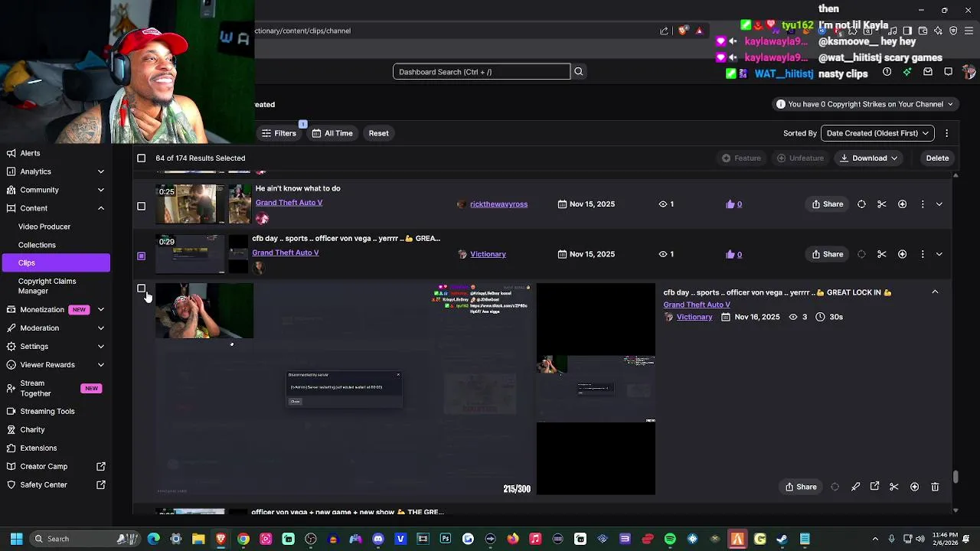Click the Brave shield icon in address bar

click(682, 31)
